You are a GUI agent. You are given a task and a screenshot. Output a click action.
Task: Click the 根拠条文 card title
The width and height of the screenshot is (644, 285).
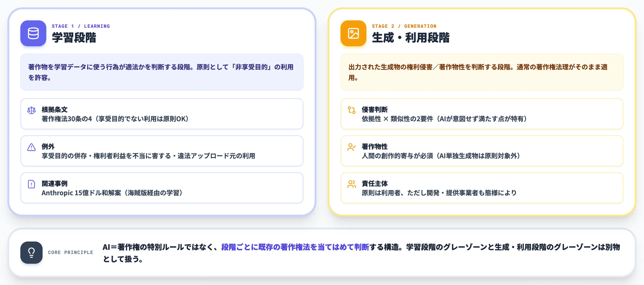coord(55,109)
